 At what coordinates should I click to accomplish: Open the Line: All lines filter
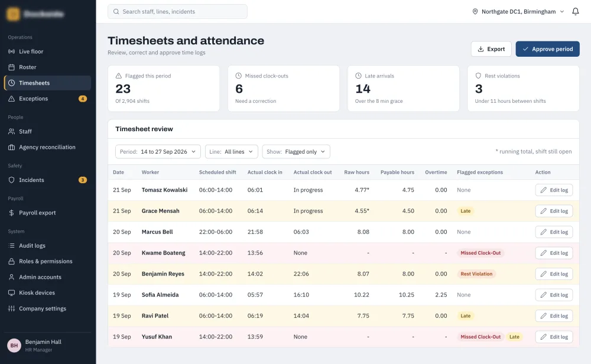click(x=232, y=151)
